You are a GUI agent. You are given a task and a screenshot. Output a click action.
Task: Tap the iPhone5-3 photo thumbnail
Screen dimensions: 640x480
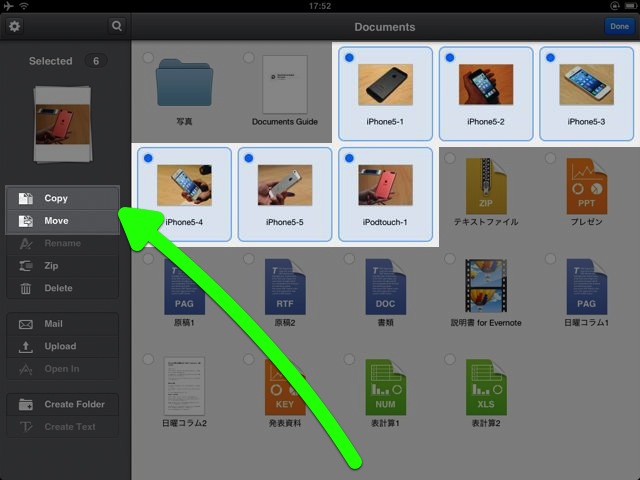pyautogui.click(x=587, y=84)
